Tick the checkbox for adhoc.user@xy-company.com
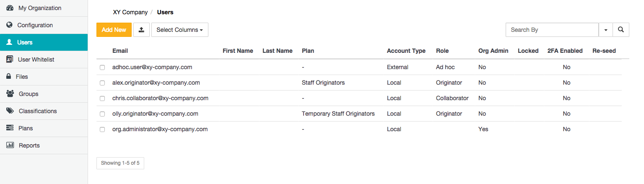This screenshot has height=184, width=644. (x=102, y=67)
